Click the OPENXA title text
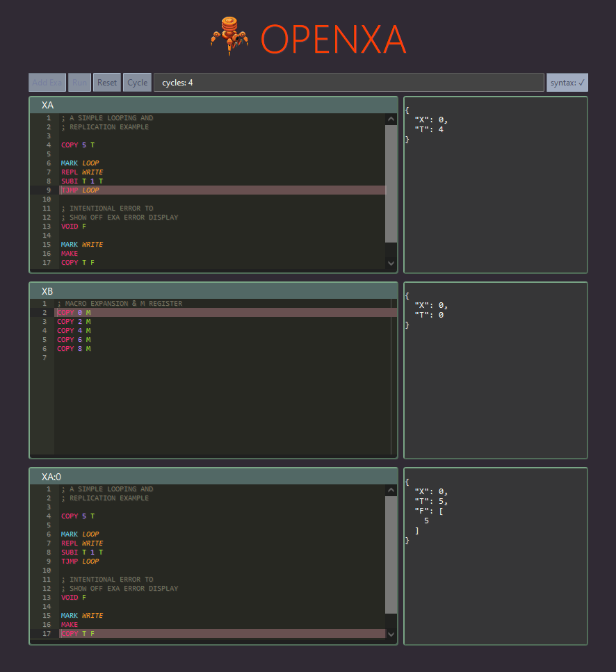Image resolution: width=616 pixels, height=672 pixels. click(x=333, y=39)
